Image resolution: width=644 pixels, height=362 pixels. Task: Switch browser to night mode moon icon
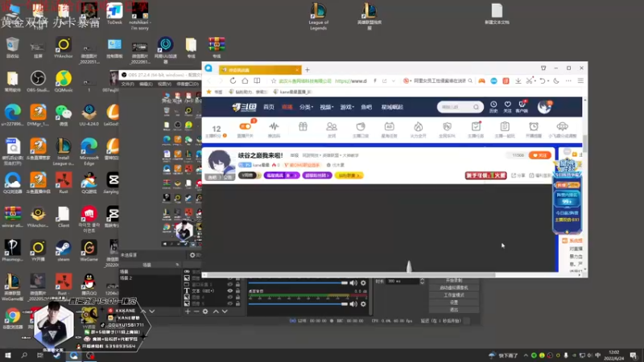click(556, 81)
